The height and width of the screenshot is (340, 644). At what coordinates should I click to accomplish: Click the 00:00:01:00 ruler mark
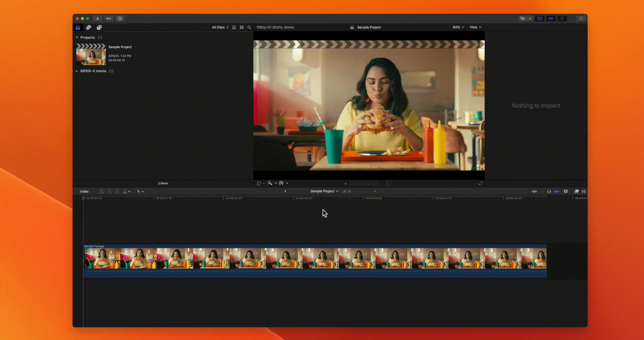[164, 198]
